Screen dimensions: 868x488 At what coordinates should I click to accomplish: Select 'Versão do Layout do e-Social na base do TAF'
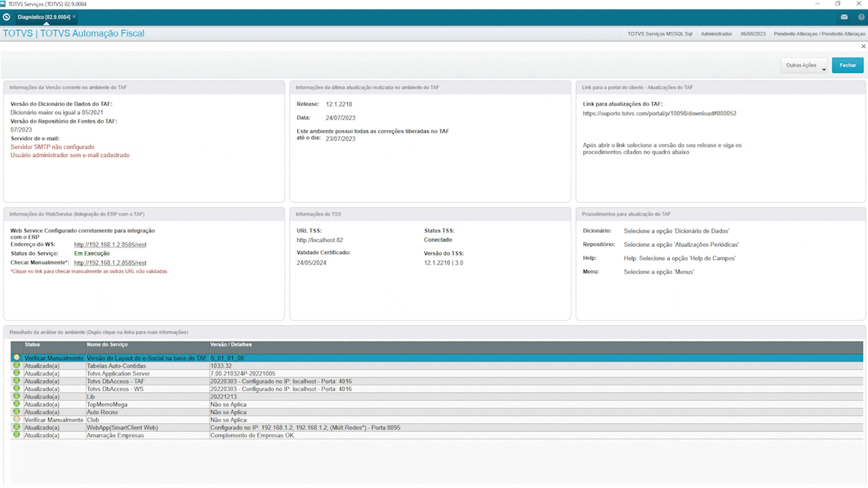146,358
